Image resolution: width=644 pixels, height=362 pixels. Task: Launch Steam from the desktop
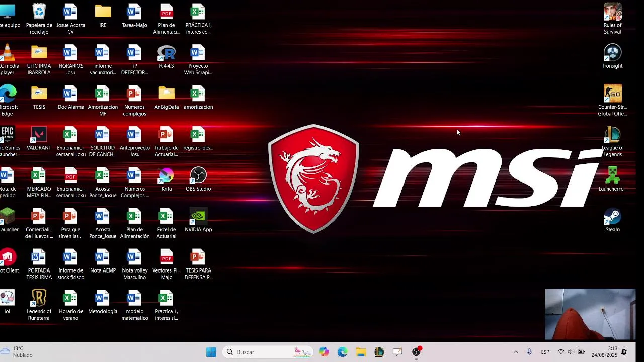tap(612, 220)
